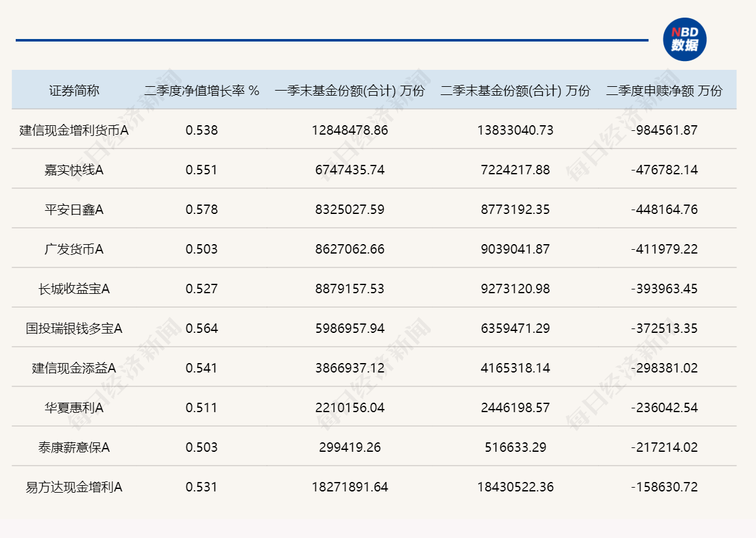Click the 证券简称 column header
756x538 pixels.
tap(74, 91)
